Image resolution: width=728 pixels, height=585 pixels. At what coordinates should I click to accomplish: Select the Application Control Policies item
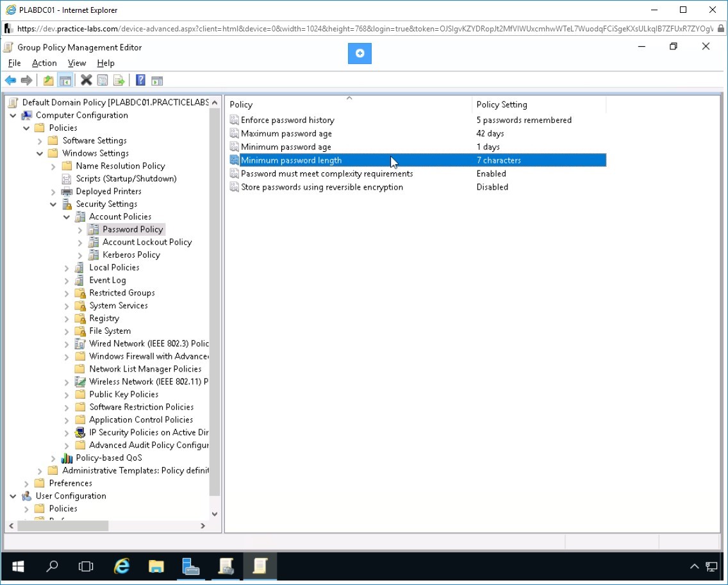(x=141, y=420)
